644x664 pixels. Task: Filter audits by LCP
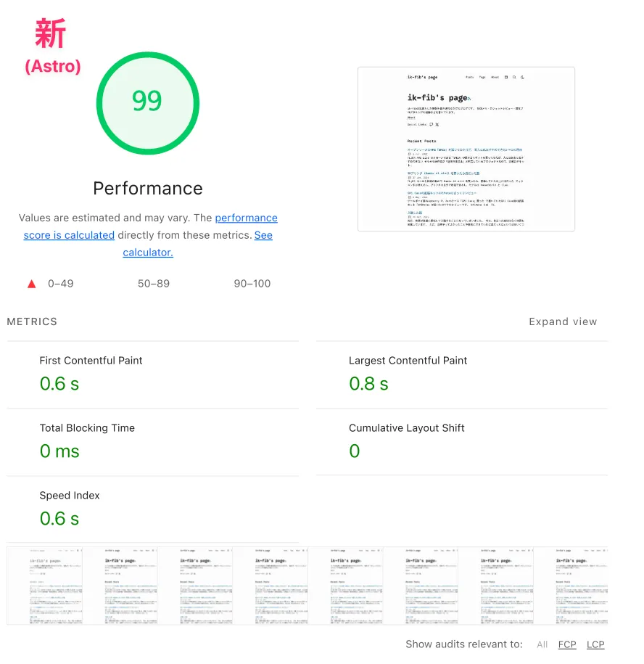(595, 644)
